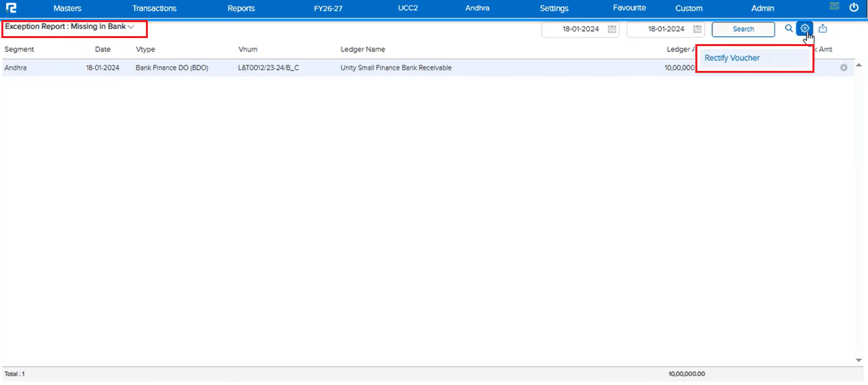Select the Andhra segment cell

coord(16,68)
